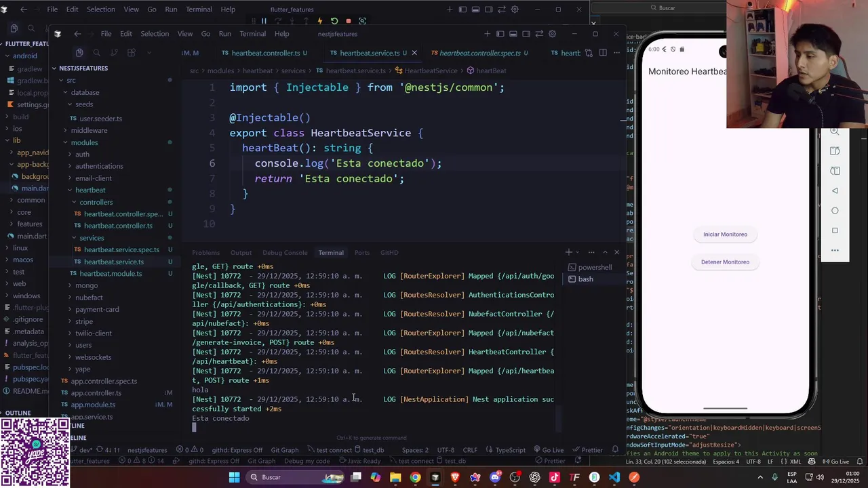Toggle the Go Live server in the status bar
868x488 pixels.
[x=549, y=450]
